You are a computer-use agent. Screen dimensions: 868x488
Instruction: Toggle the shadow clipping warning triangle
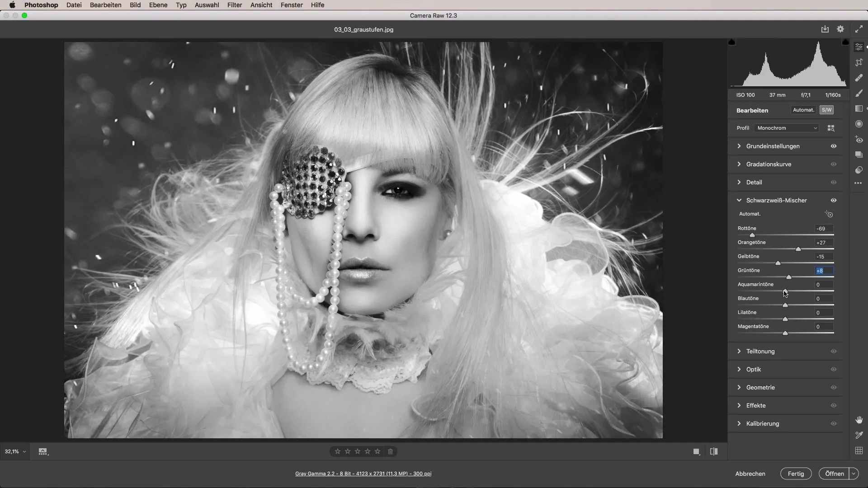[732, 42]
